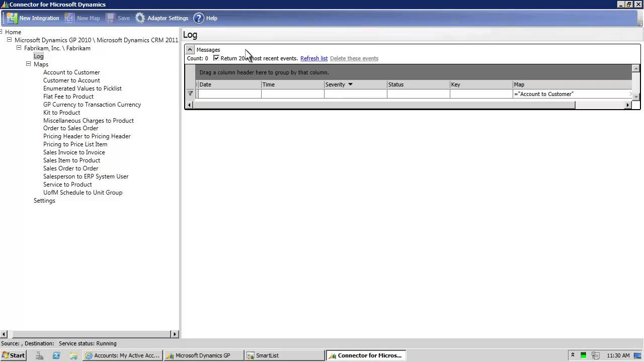This screenshot has width=644, height=362.
Task: Click the Date column header
Action: 229,84
